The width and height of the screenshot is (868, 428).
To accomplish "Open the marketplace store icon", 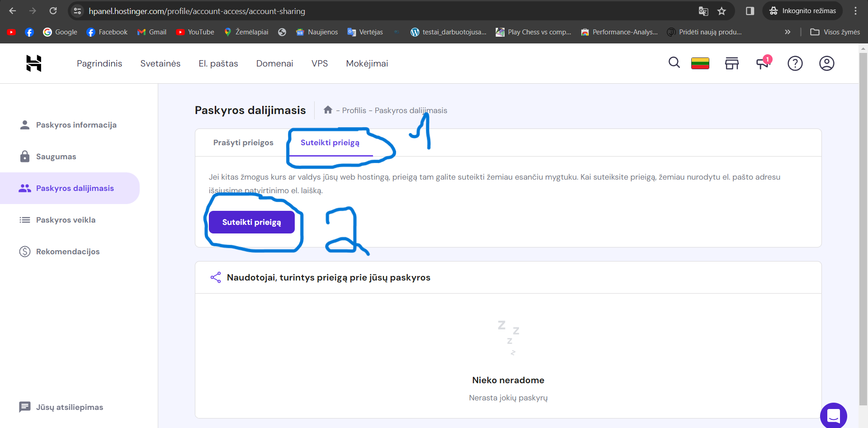I will 731,63.
